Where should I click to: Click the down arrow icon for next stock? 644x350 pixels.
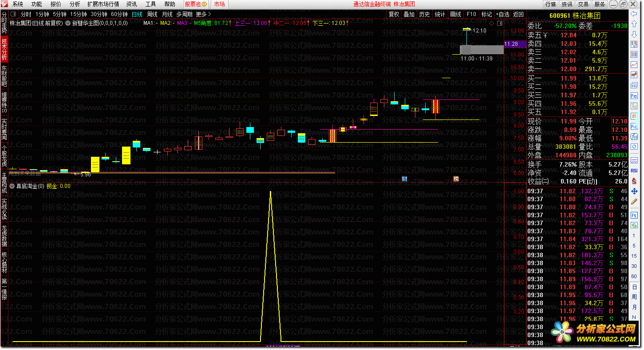pos(634,34)
